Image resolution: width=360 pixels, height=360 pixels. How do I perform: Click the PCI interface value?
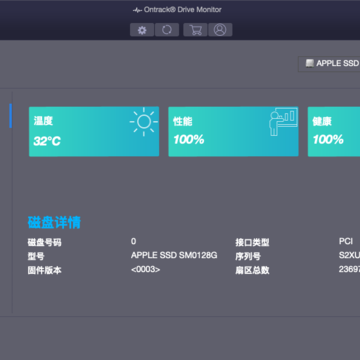(x=346, y=241)
